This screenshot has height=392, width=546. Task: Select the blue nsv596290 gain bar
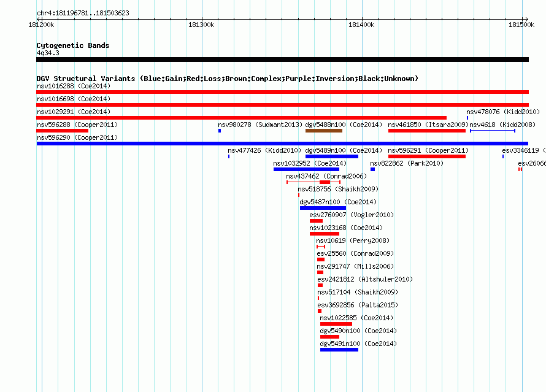click(x=282, y=144)
